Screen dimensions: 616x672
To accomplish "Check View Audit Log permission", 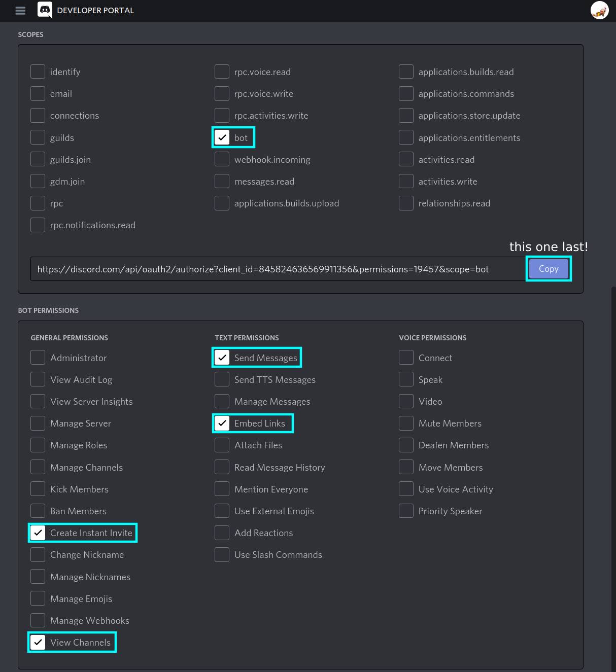I will point(38,379).
